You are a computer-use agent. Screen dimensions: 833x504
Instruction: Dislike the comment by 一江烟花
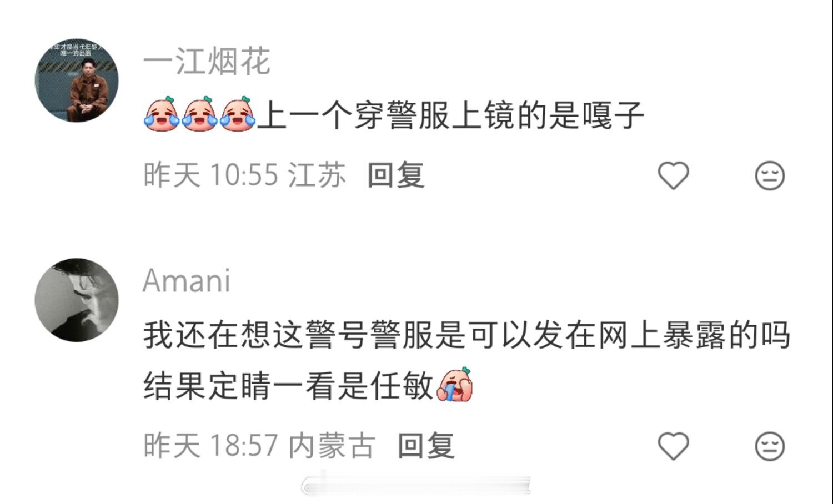(770, 176)
